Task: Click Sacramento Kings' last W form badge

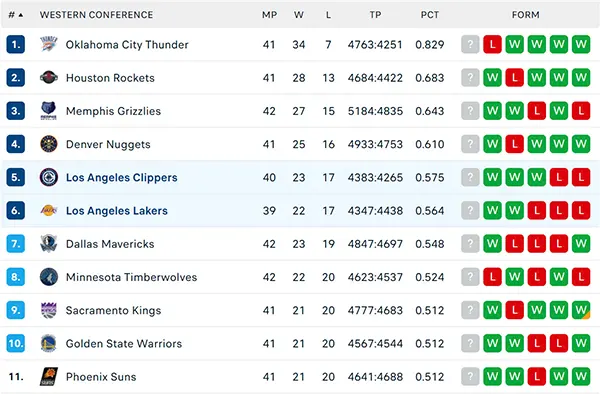Action: [x=581, y=310]
